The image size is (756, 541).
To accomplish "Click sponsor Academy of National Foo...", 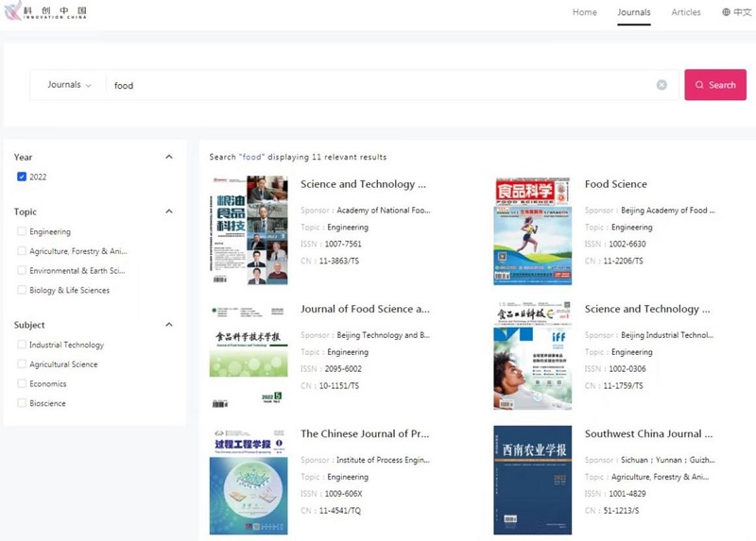I will click(x=384, y=210).
